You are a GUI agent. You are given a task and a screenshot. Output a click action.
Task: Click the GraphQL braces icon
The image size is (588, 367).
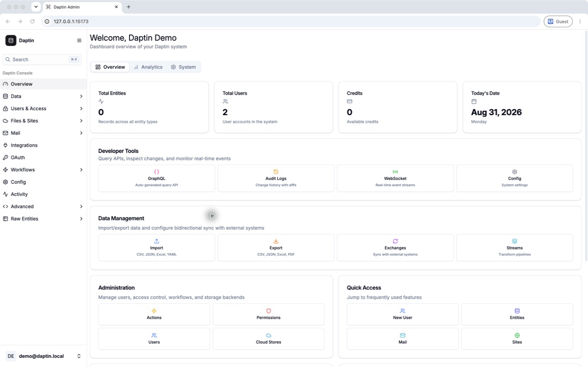tap(156, 172)
